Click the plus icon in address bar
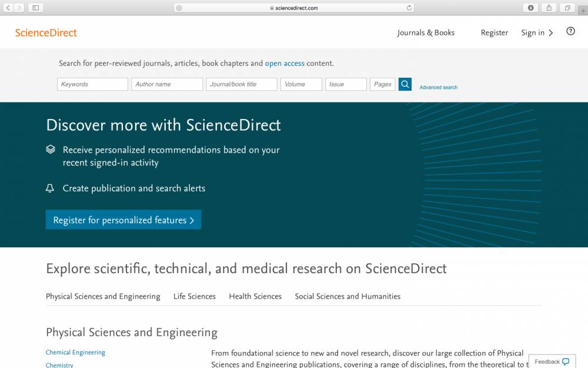 (x=179, y=8)
